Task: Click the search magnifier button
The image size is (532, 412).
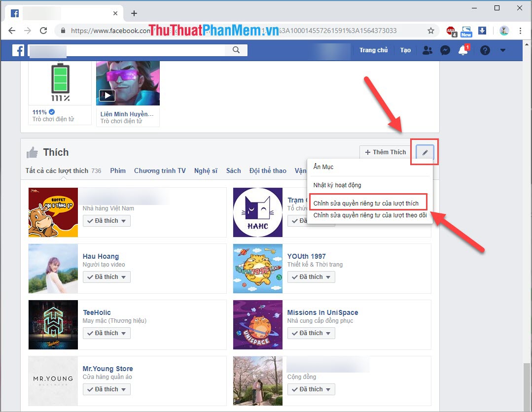Action: [236, 50]
